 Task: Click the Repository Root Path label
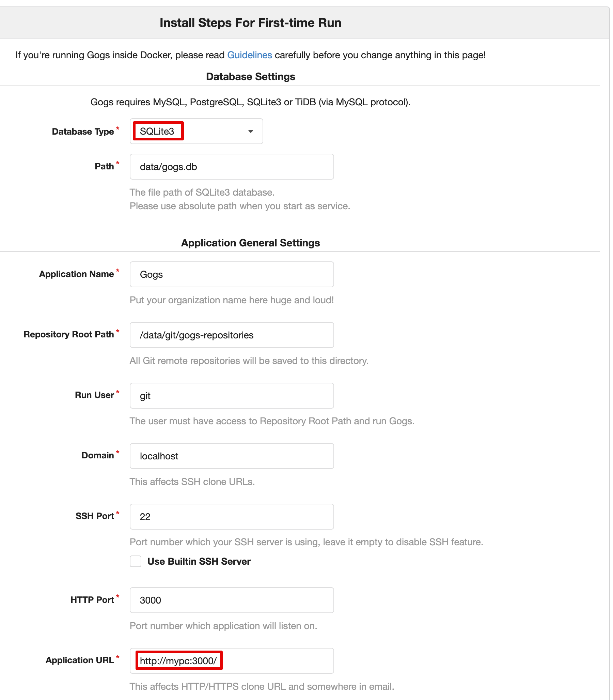[69, 334]
